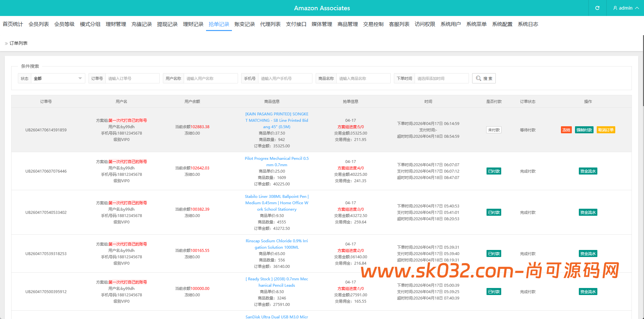Click the 手机号 input field
The height and width of the screenshot is (319, 644).
click(285, 78)
